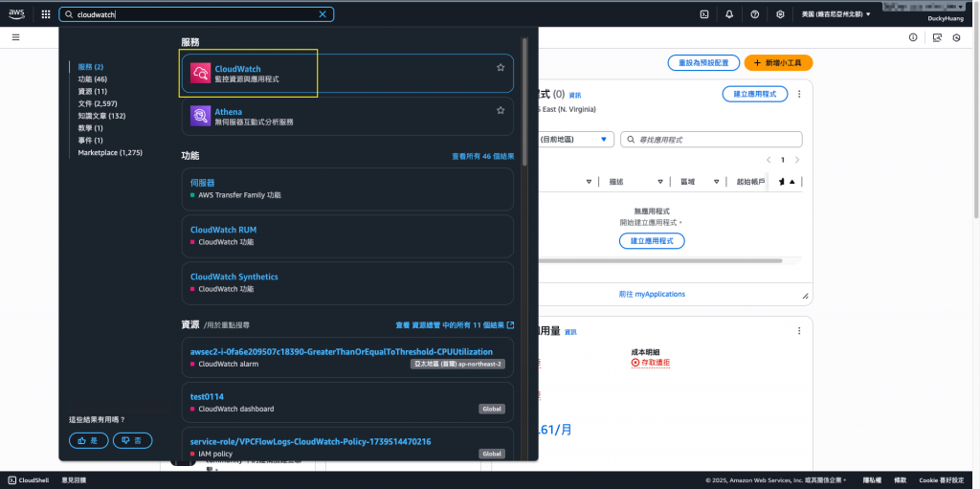Click the thumbs-down 否 feedback button
Viewport: 980px width, 489px height.
click(132, 441)
